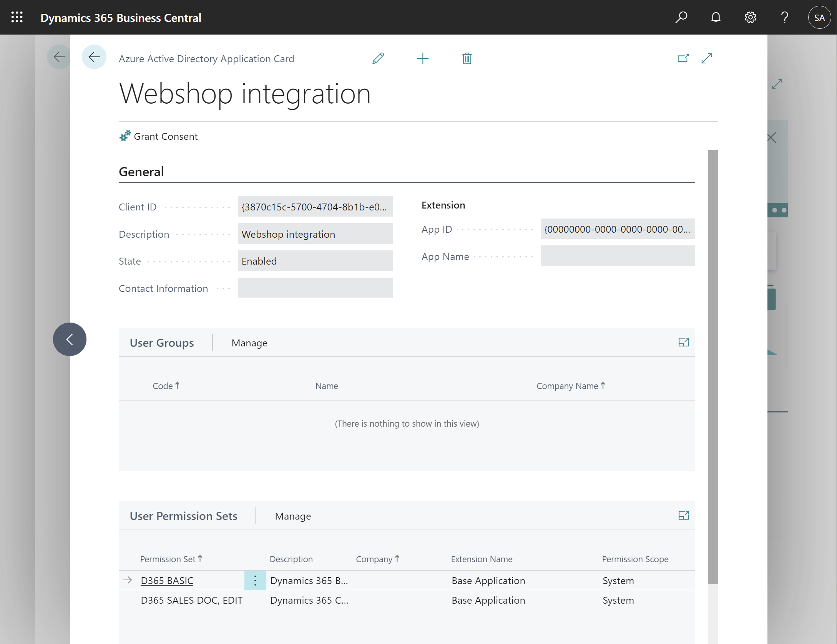Click the Description field
837x644 pixels.
pos(315,234)
